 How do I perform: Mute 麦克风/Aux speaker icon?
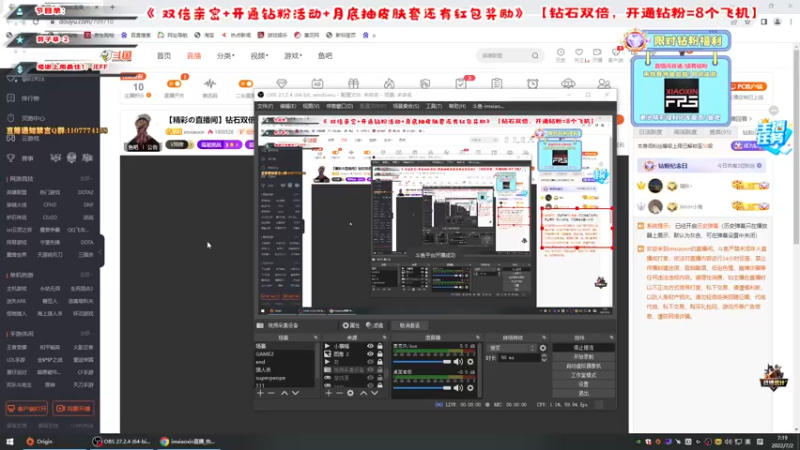pos(458,362)
